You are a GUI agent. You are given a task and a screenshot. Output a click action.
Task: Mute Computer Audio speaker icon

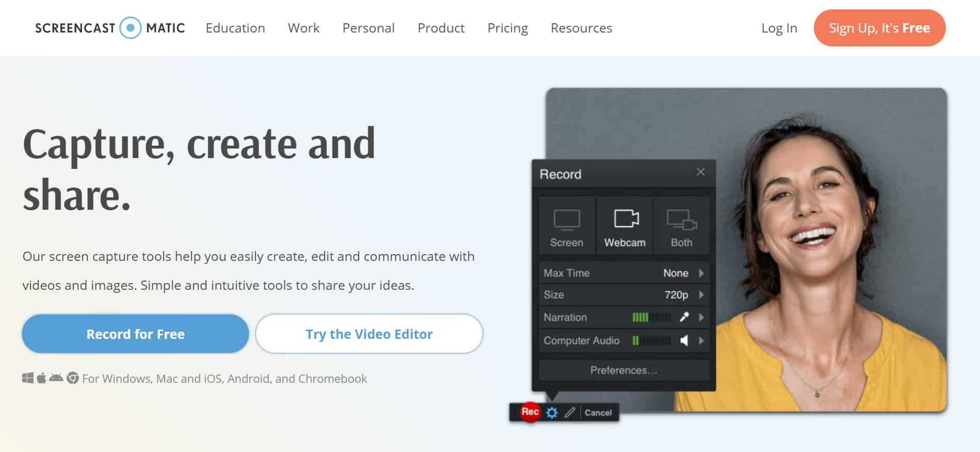684,340
